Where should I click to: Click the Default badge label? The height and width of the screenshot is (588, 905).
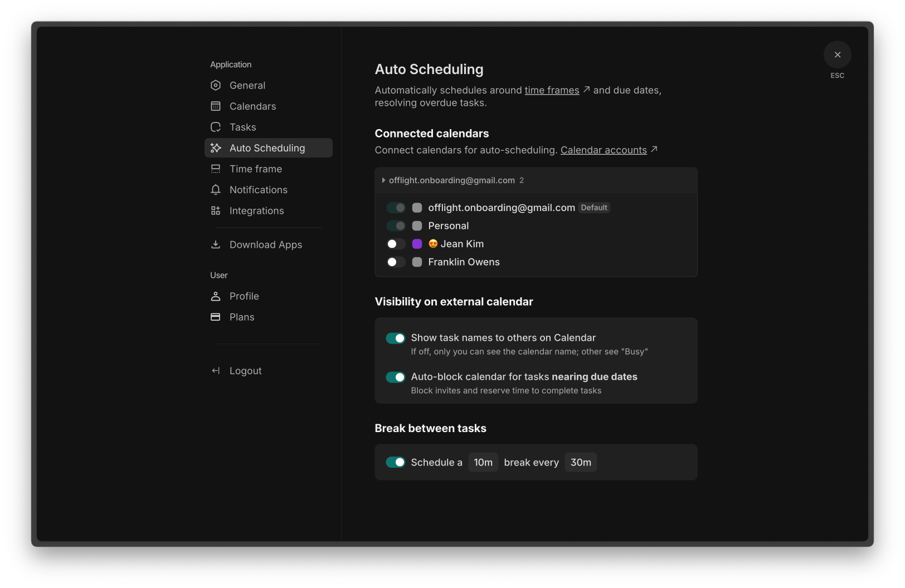tap(594, 208)
